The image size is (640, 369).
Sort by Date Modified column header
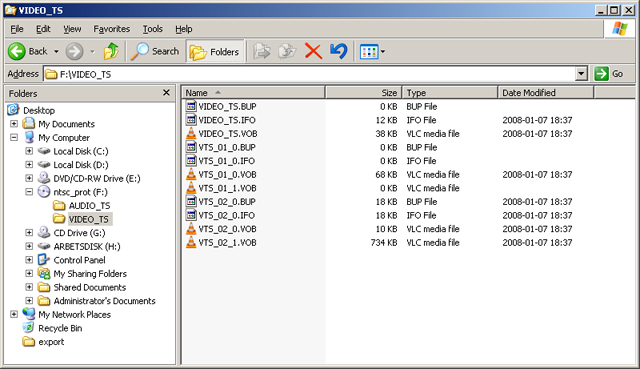545,93
